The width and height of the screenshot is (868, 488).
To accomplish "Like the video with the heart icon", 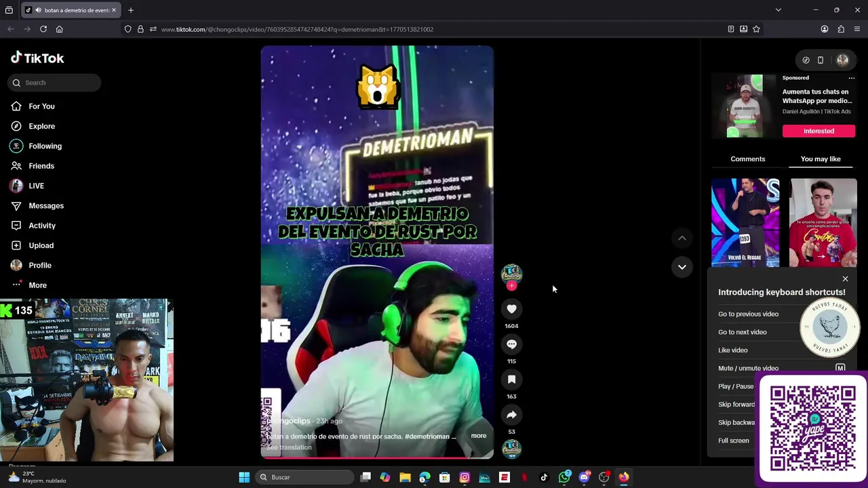I will (x=511, y=309).
